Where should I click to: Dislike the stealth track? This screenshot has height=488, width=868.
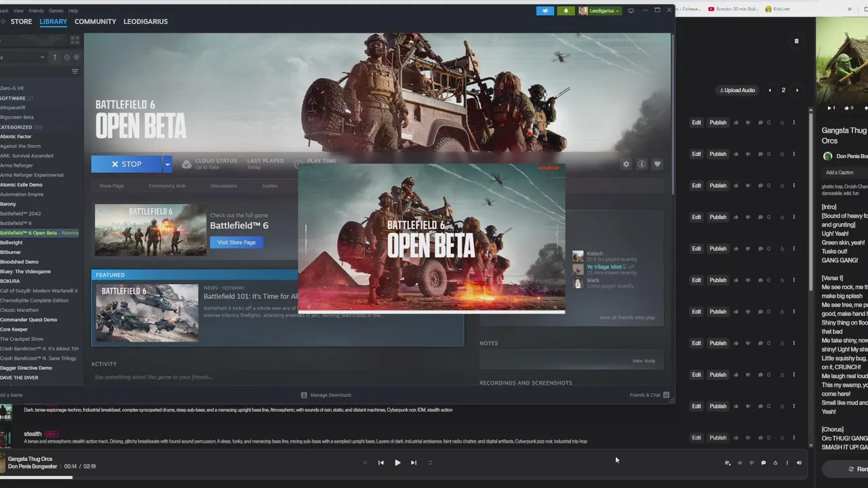coord(748,438)
